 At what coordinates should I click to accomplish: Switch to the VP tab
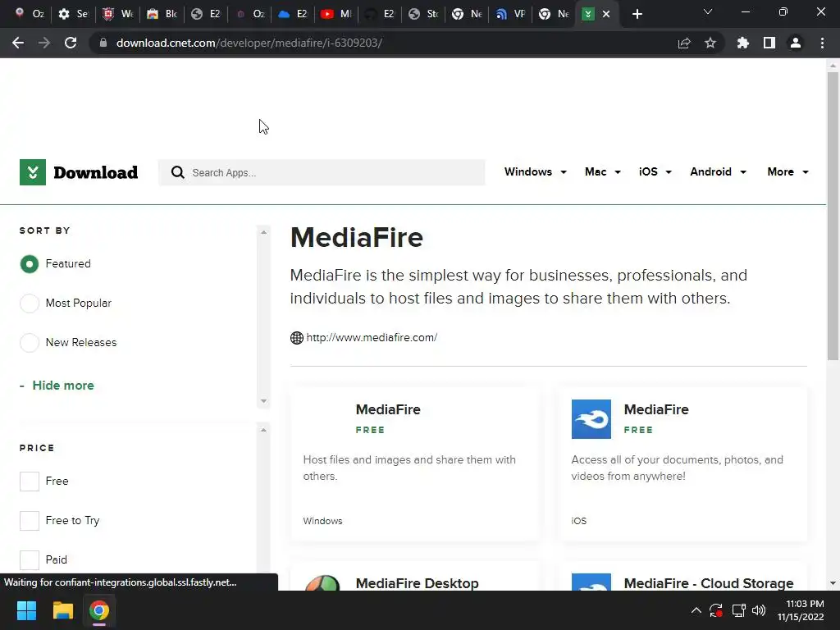pos(509,14)
